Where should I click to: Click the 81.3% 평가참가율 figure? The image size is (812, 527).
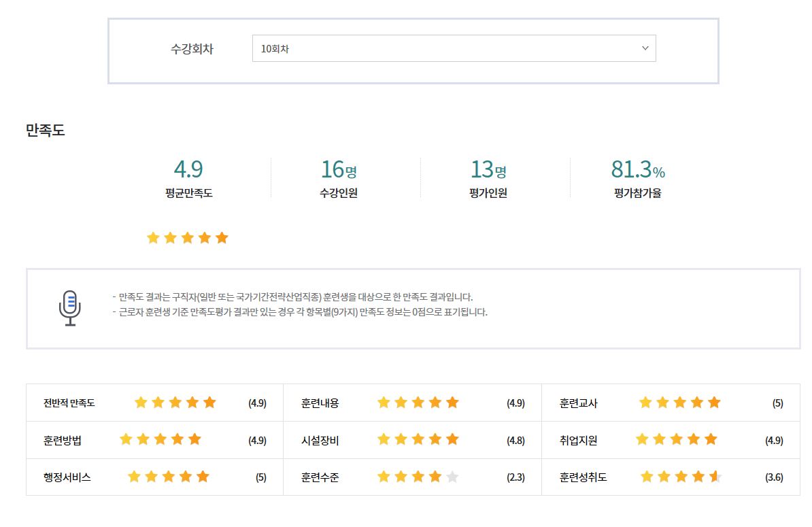(x=637, y=169)
